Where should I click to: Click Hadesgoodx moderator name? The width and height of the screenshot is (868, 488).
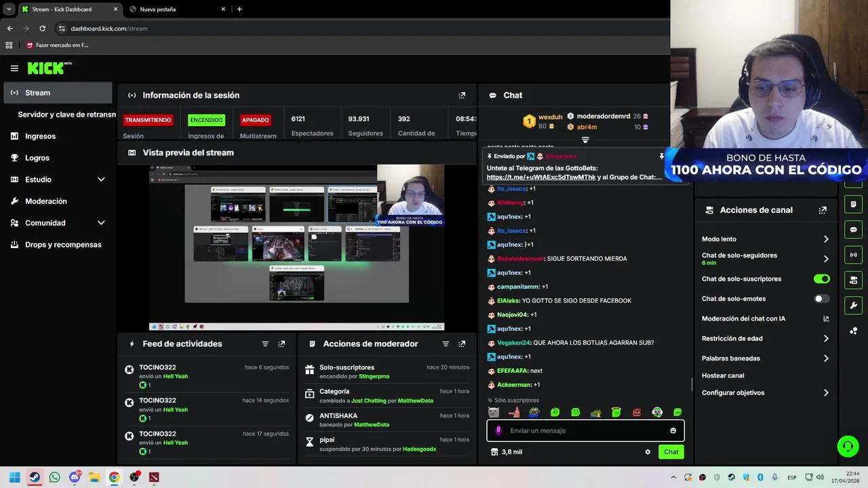(x=419, y=449)
